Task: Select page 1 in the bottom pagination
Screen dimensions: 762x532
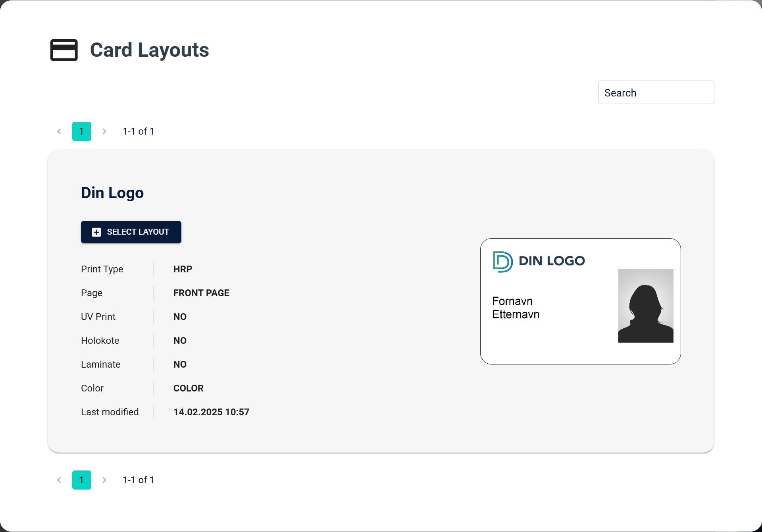Action: 81,480
